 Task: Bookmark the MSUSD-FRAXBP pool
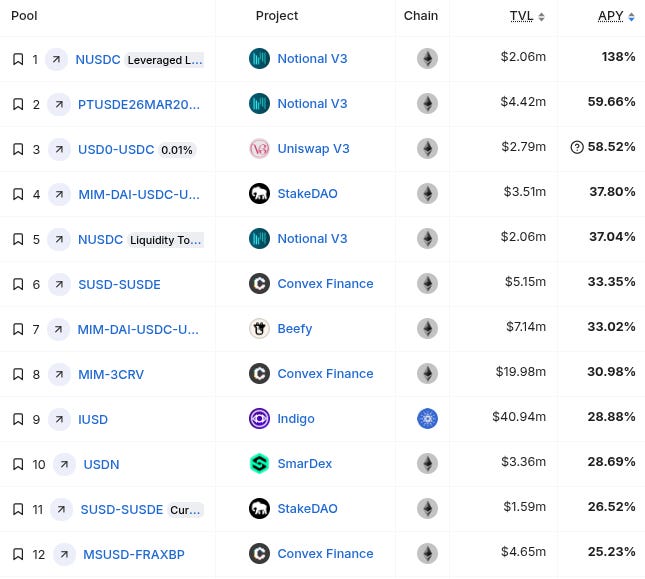(18, 554)
